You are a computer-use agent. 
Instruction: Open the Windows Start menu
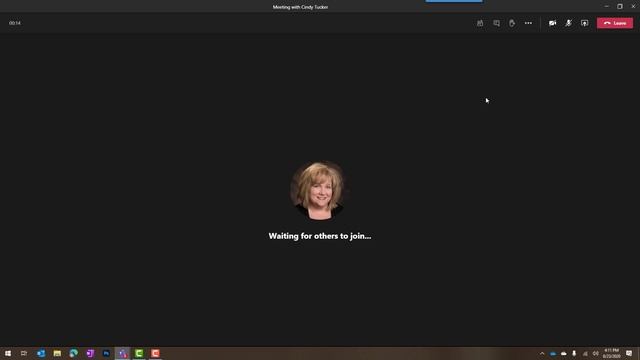(8, 353)
